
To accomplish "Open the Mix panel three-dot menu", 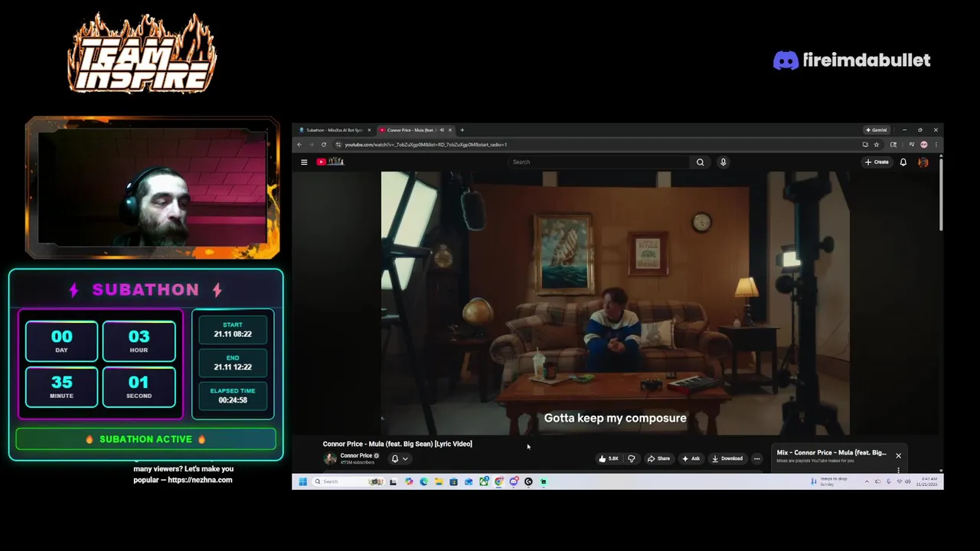I will (898, 470).
